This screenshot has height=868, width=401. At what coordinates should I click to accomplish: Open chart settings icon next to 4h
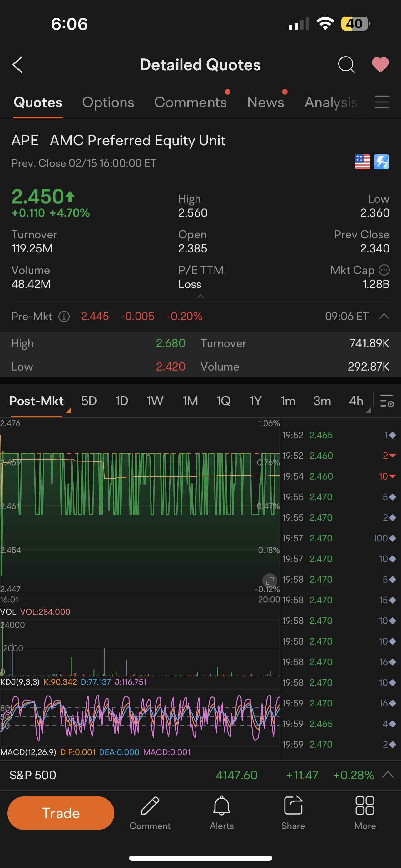[x=387, y=401]
